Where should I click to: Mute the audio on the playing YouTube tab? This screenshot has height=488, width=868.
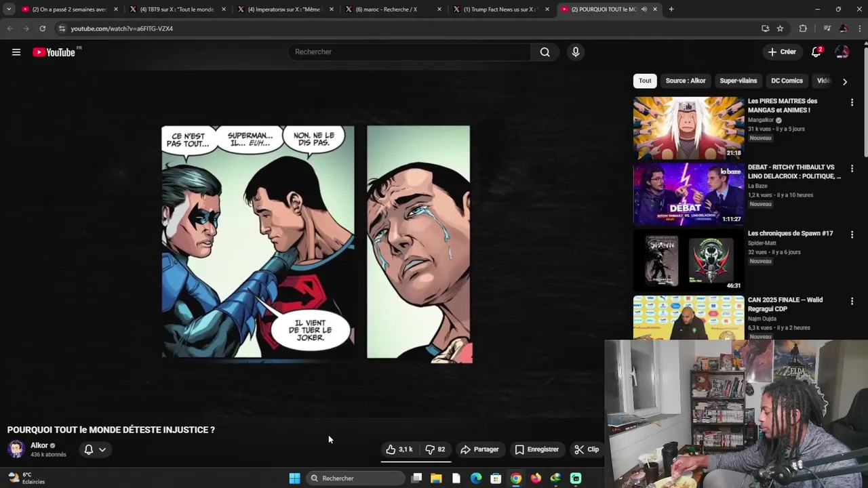(644, 9)
